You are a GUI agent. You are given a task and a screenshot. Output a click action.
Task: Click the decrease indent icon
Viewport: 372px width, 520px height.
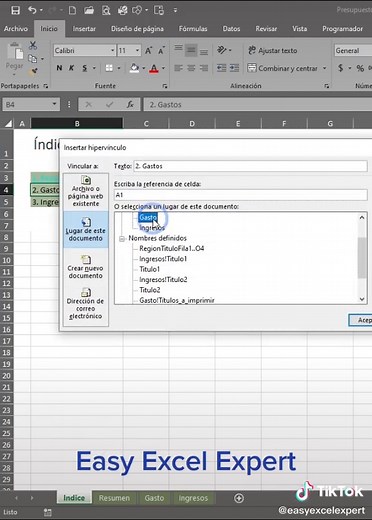222,68
